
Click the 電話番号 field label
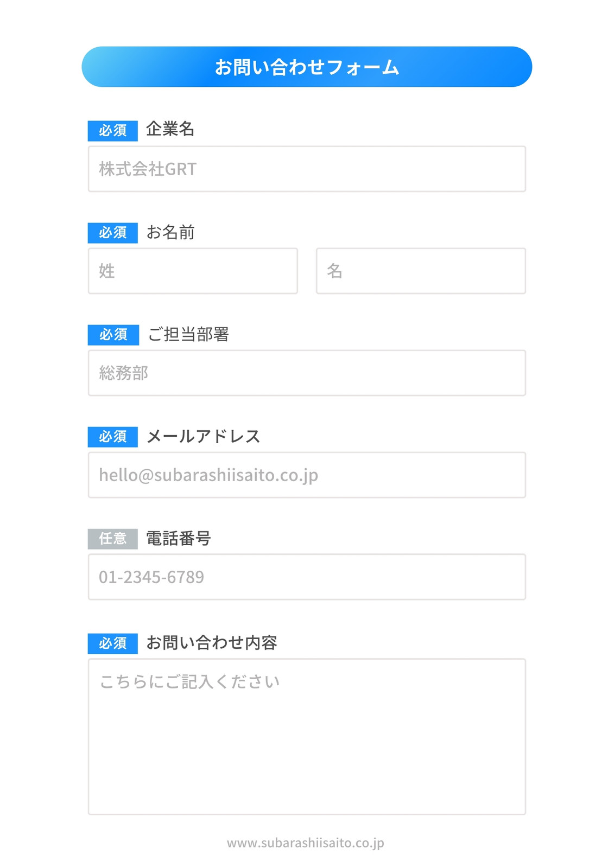pyautogui.click(x=178, y=538)
